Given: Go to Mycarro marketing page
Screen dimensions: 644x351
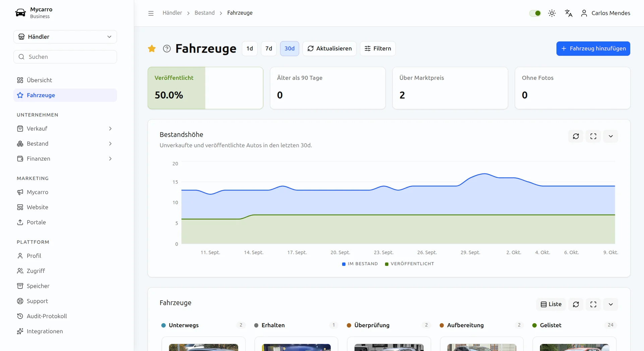Looking at the screenshot, I should (x=65, y=192).
